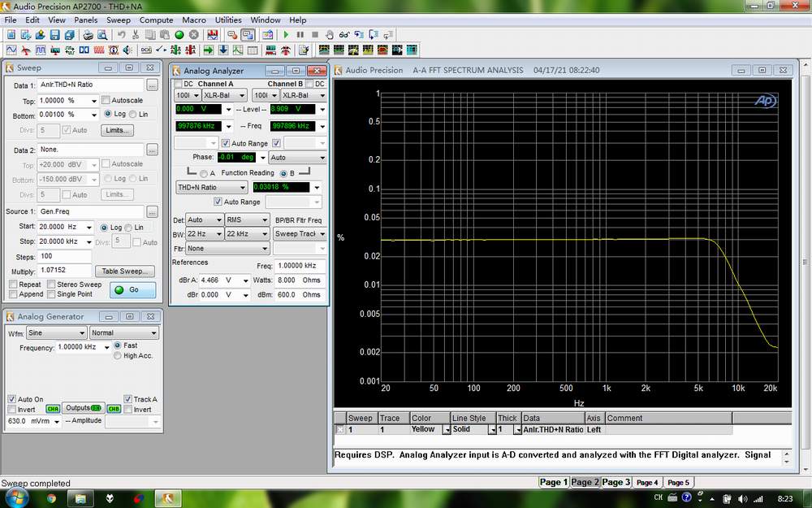Select the High Acc. radio button

tap(118, 356)
